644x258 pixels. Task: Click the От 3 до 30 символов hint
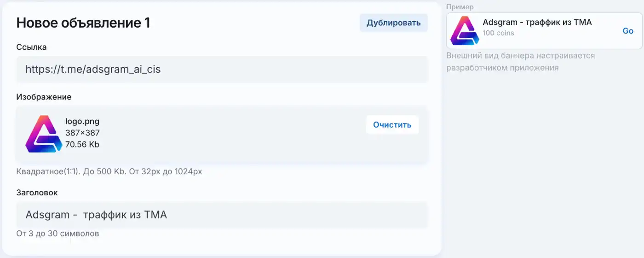(57, 234)
